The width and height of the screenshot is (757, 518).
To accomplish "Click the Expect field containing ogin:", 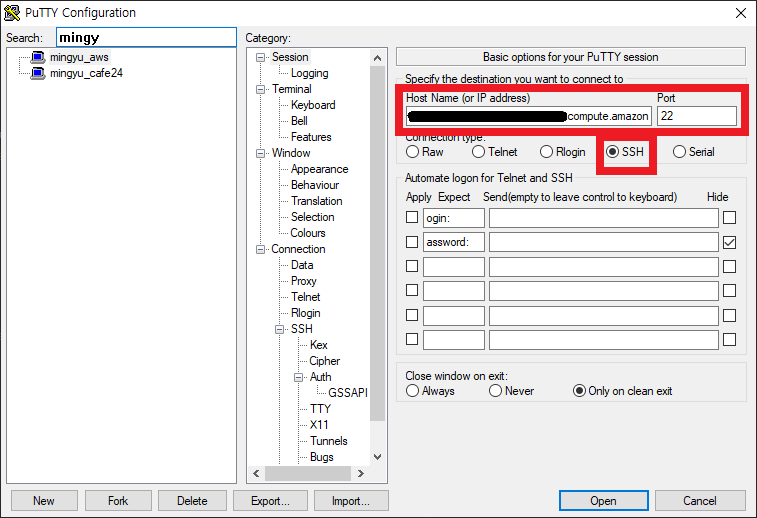I will tap(454, 218).
